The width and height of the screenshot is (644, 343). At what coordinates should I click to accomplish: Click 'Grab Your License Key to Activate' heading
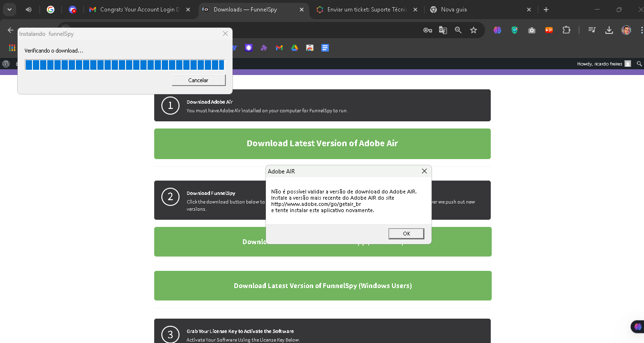point(240,331)
